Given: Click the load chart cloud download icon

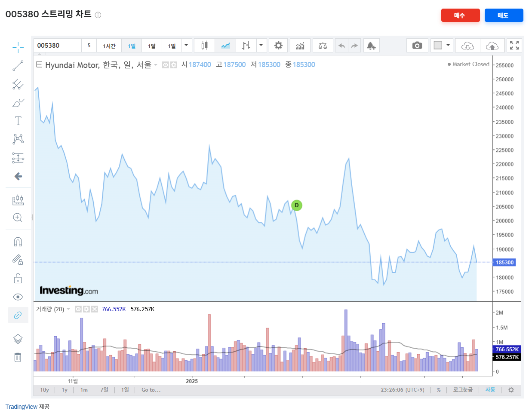Looking at the screenshot, I should (467, 46).
